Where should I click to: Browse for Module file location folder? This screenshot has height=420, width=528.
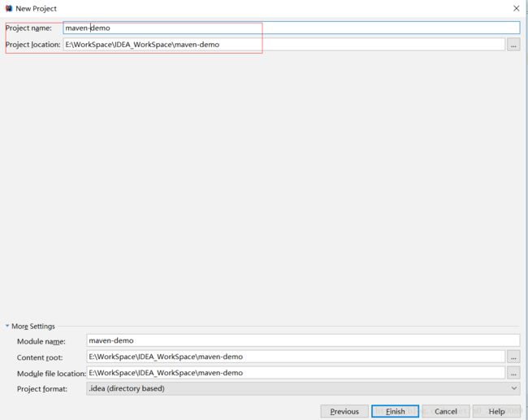pos(513,373)
